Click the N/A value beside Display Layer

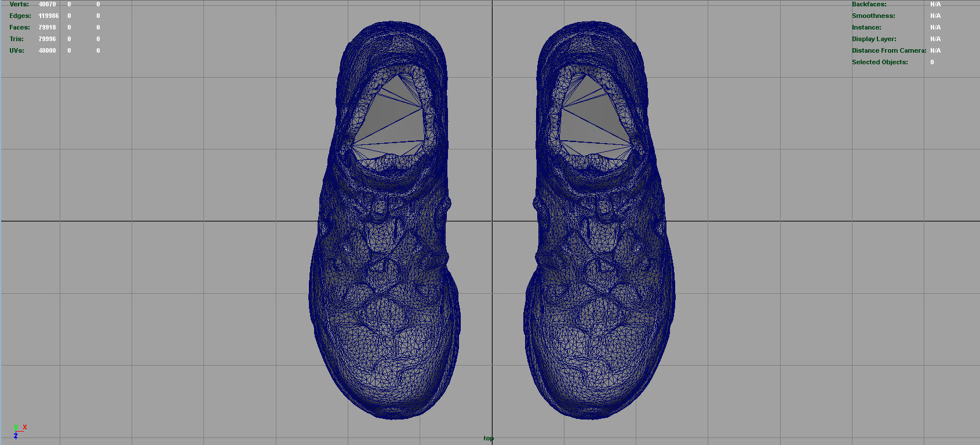[x=935, y=39]
